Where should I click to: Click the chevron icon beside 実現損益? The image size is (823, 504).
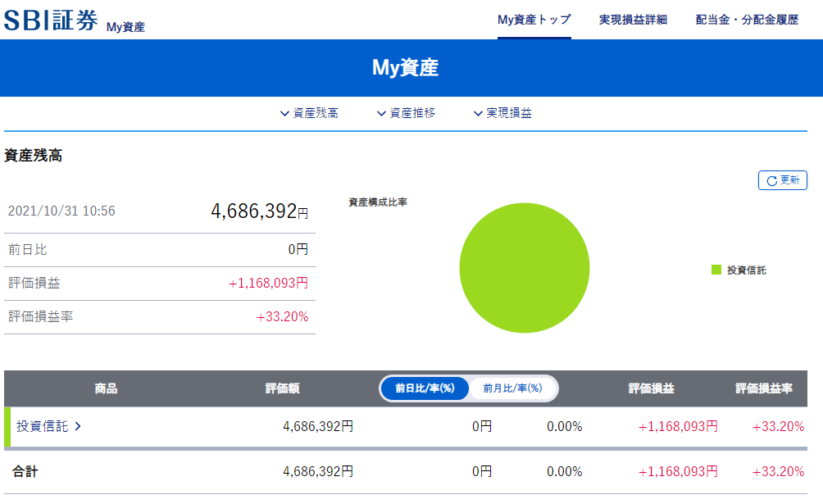pyautogui.click(x=478, y=114)
